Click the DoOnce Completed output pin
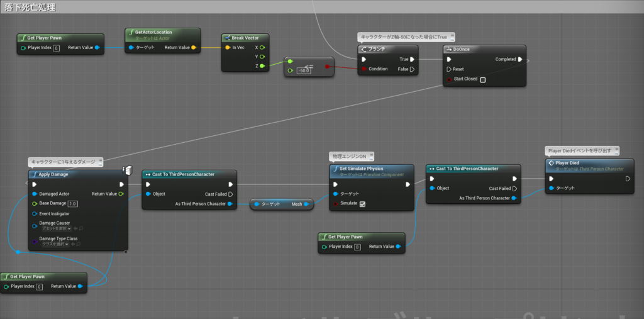 click(520, 59)
